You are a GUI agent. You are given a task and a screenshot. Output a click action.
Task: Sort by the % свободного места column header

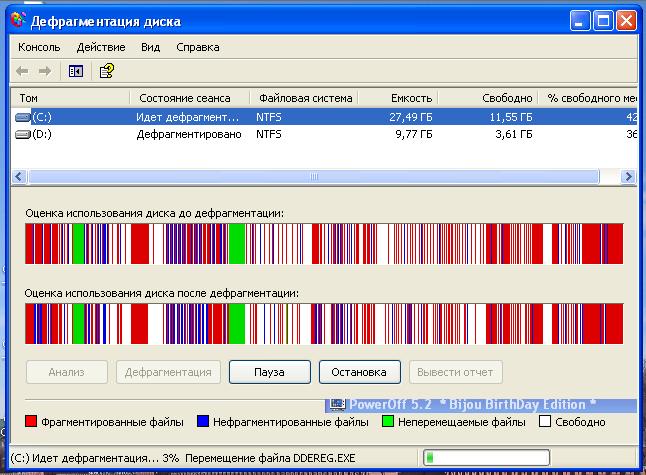pyautogui.click(x=588, y=98)
